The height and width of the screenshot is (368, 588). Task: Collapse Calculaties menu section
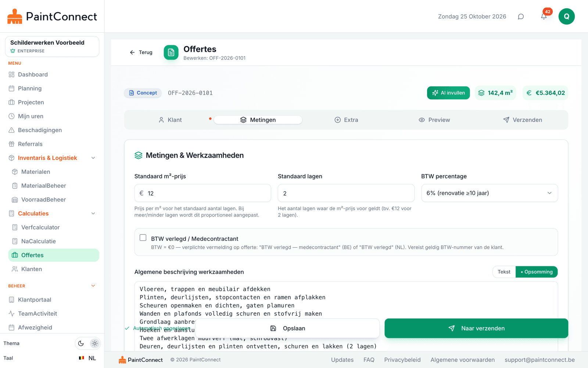point(93,213)
